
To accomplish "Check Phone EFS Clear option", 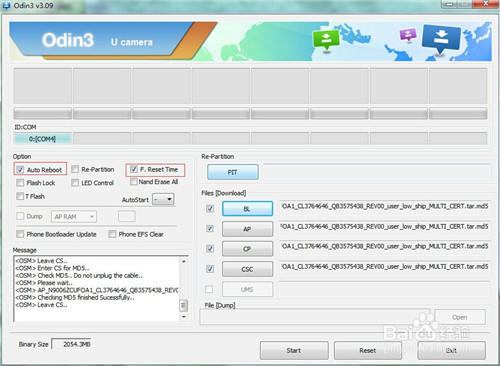I will 112,234.
